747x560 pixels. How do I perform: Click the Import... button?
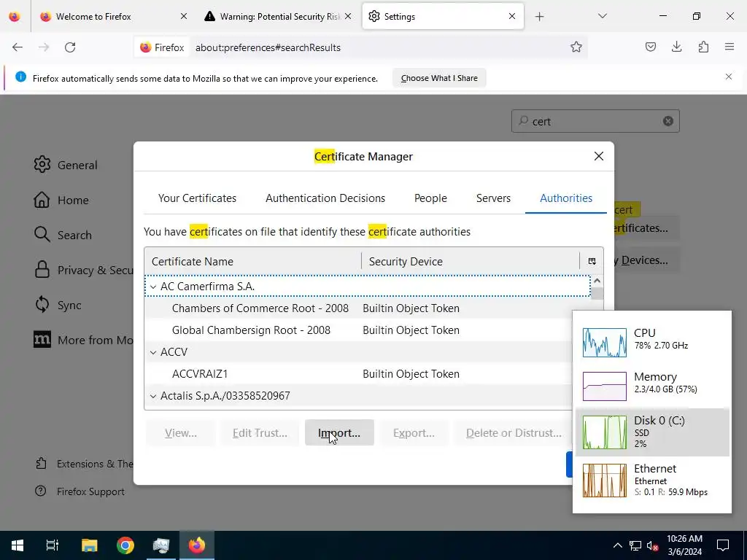[x=339, y=433]
